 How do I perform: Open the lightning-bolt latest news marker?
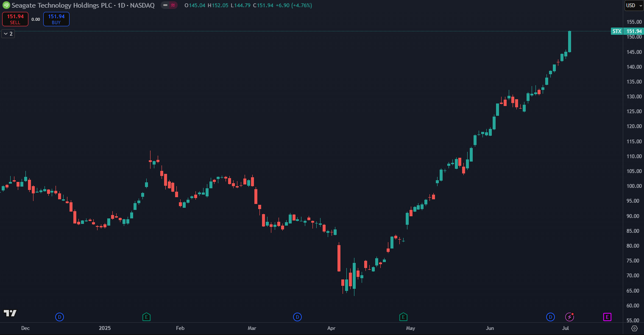(x=570, y=317)
